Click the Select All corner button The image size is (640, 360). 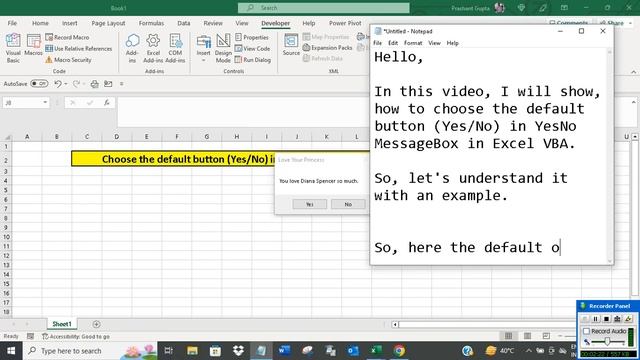(x=7, y=137)
